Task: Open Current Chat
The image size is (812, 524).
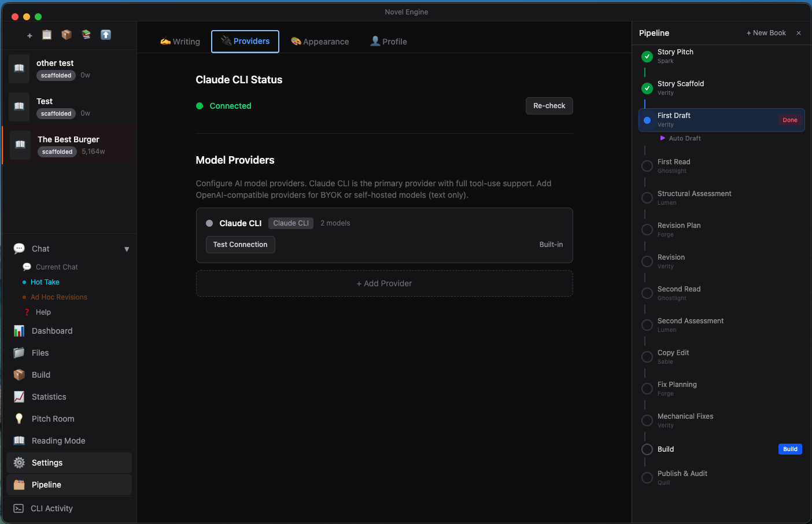Action: (x=57, y=267)
